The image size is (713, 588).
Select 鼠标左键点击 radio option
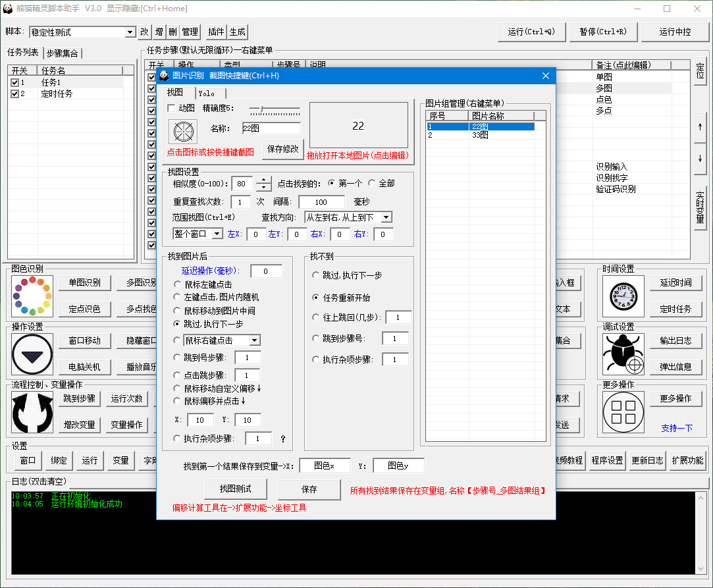click(177, 284)
